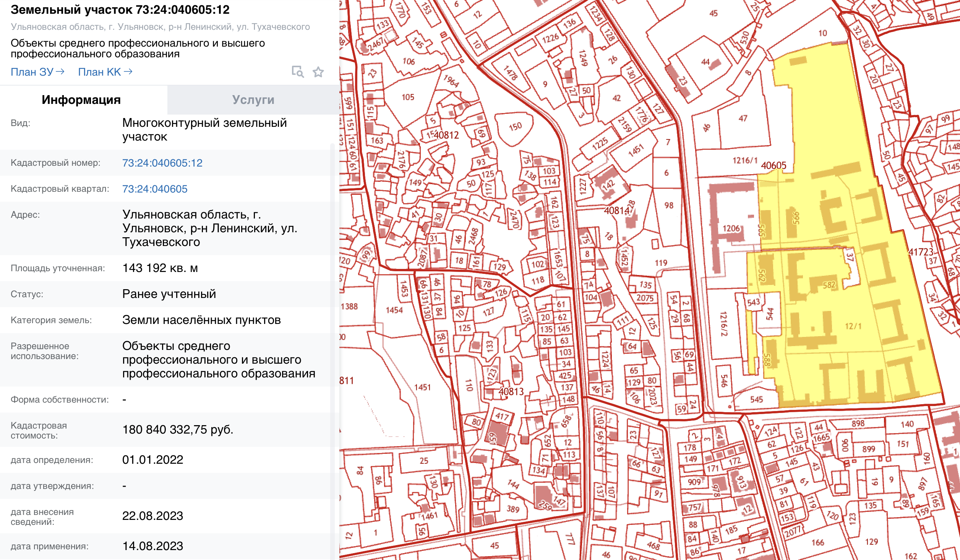Click the gray address subtitle under the title

coord(160,27)
